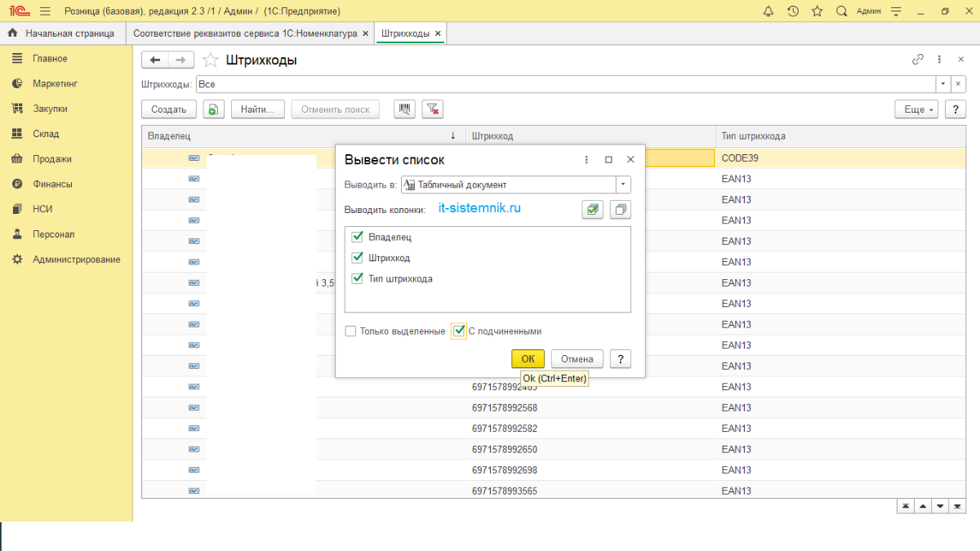Viewport: 980px width, 551px height.
Task: Open notifications bell icon in title bar
Action: (x=768, y=11)
